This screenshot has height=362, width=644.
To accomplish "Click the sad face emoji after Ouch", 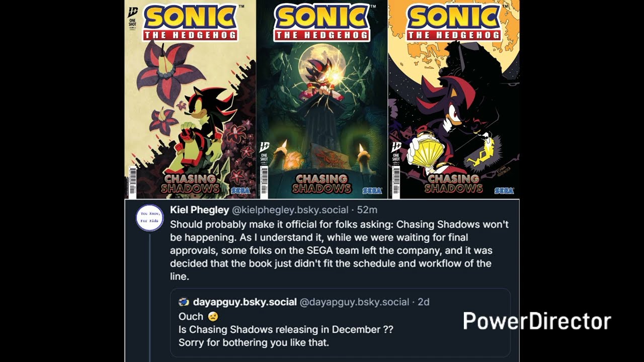I will [213, 317].
